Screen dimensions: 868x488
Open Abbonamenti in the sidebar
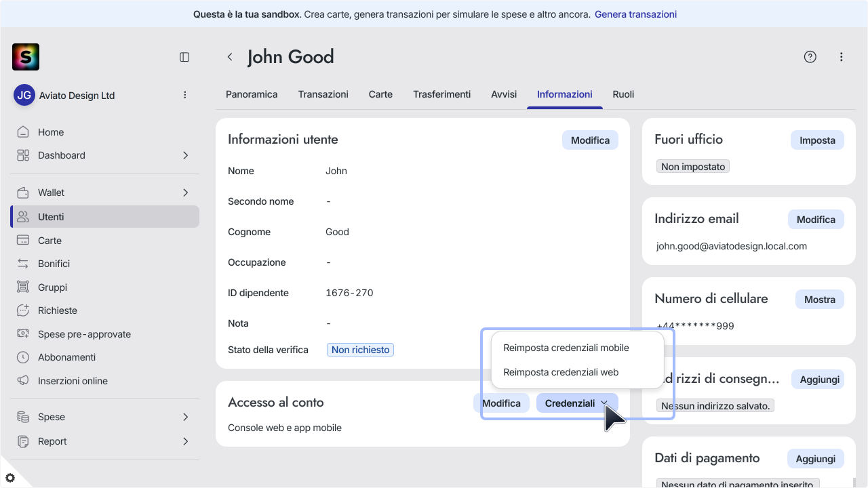105,357
